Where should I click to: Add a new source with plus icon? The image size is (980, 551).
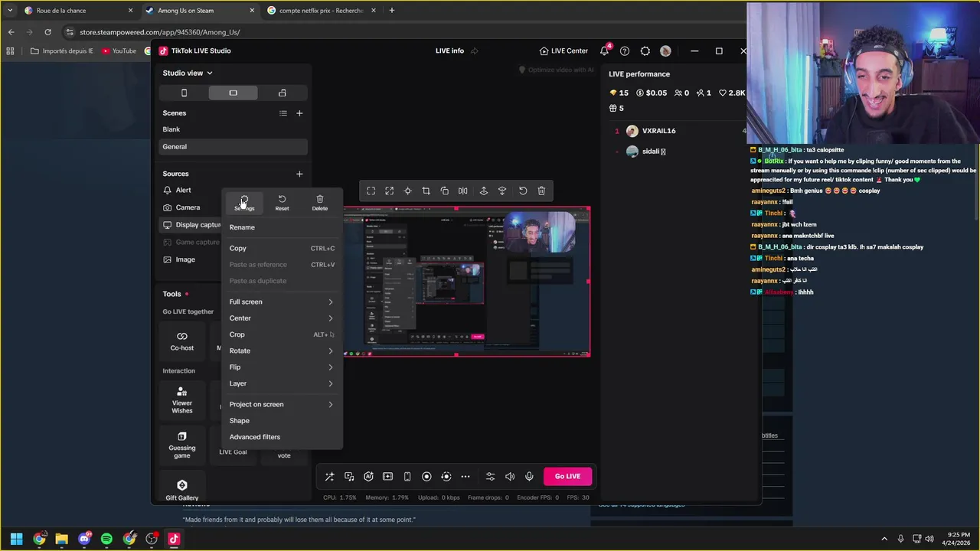click(299, 174)
